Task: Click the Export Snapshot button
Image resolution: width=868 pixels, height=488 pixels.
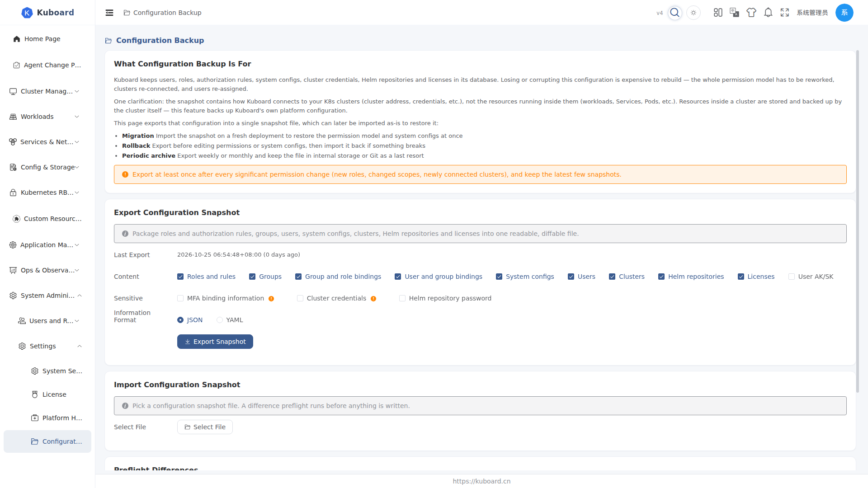Action: (x=215, y=342)
